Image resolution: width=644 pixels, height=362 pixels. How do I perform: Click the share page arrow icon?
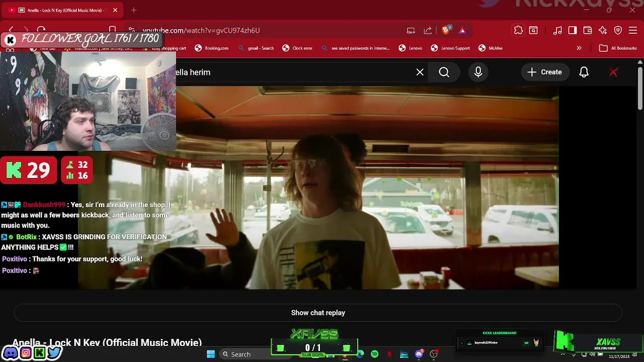[x=428, y=30]
